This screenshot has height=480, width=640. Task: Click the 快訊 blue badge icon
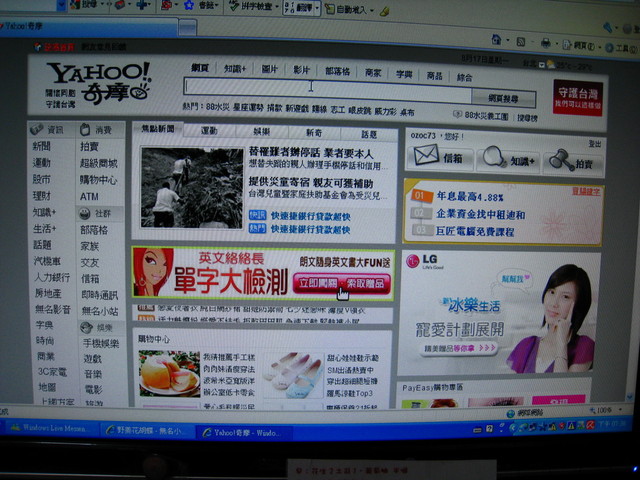pyautogui.click(x=258, y=215)
